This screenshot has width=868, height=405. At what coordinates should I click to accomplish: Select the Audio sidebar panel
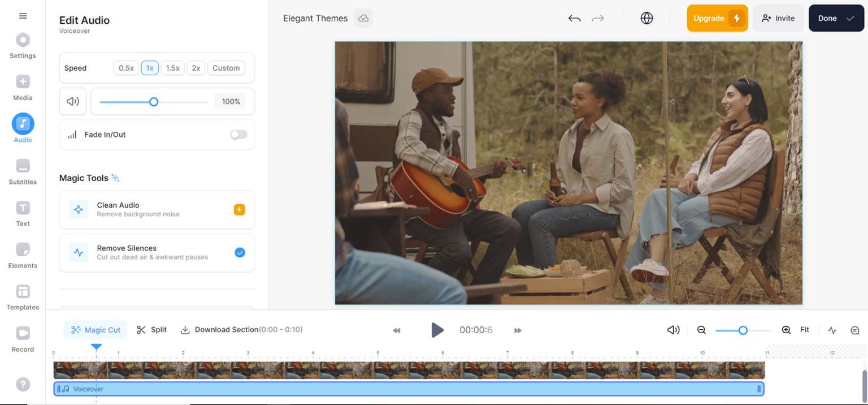[23, 128]
